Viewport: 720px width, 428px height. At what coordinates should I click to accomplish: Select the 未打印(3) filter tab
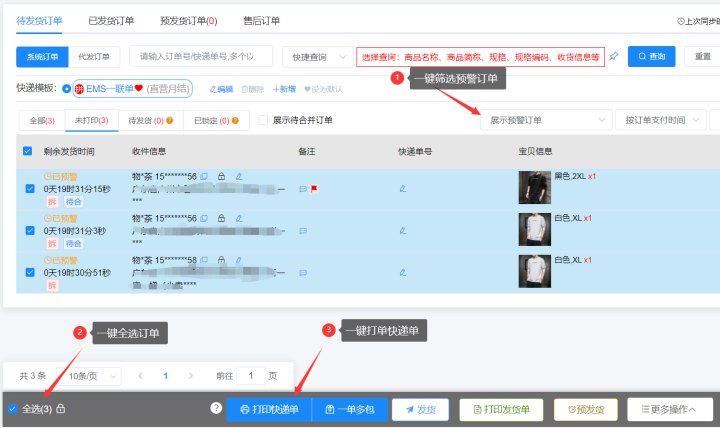(91, 120)
